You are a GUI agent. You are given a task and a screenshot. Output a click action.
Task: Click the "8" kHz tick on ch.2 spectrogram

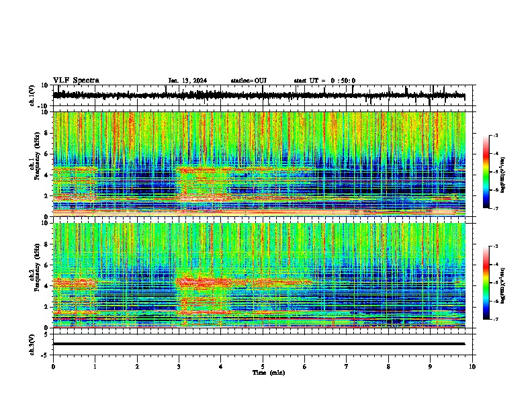(x=47, y=244)
